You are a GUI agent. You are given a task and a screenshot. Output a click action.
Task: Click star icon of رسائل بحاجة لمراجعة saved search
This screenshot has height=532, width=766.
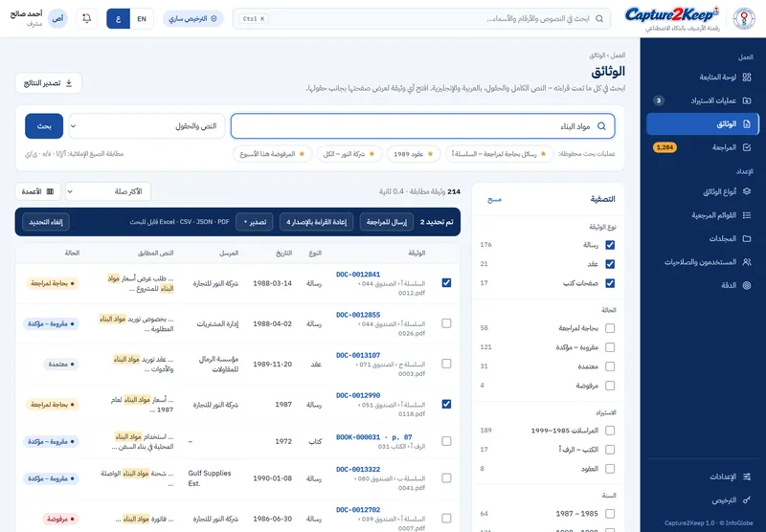coord(543,154)
